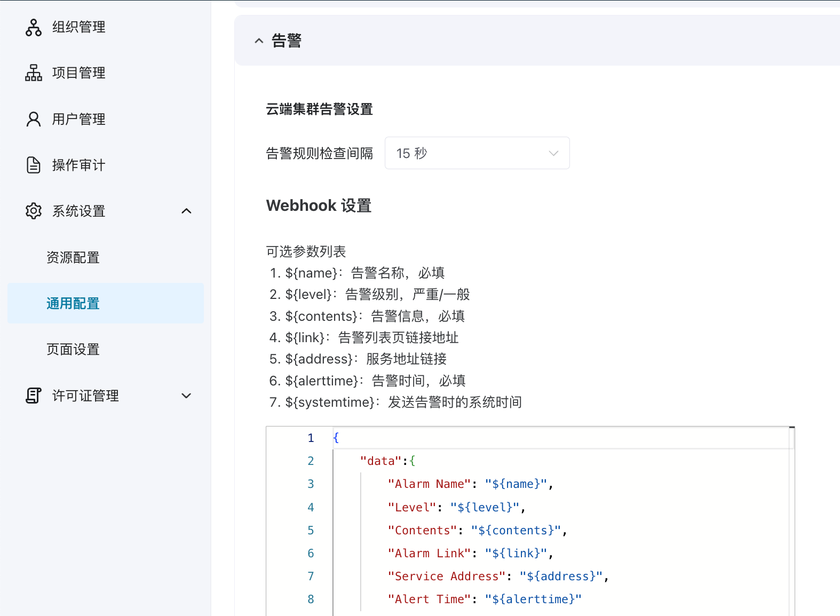The image size is (840, 616).
Task: Click "${link}" value in editor
Action: click(516, 553)
